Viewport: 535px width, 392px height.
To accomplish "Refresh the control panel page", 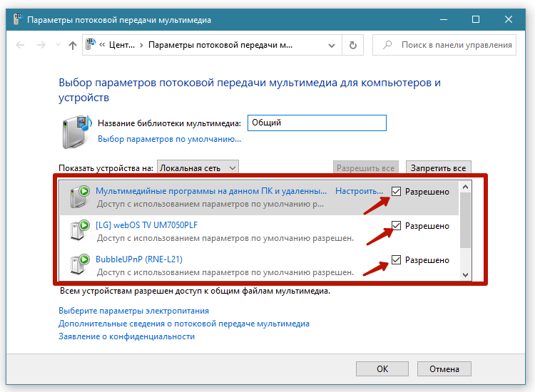I will [353, 45].
